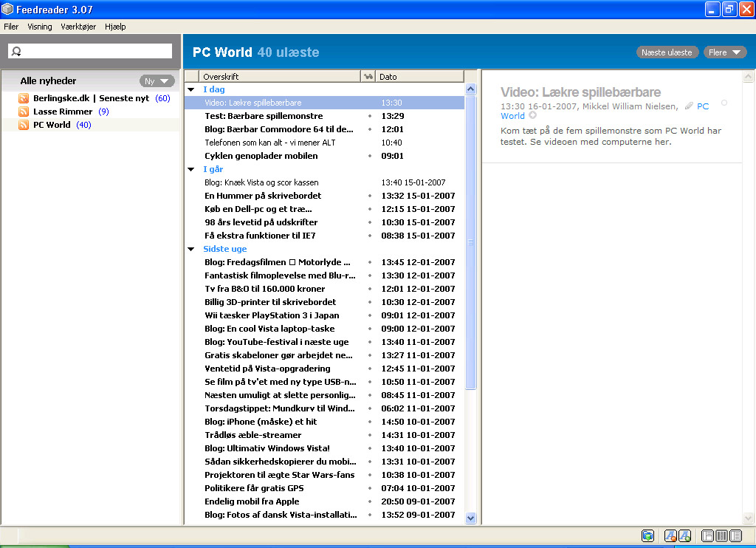756x548 pixels.
Task: Collapse the I dag group
Action: coord(191,89)
